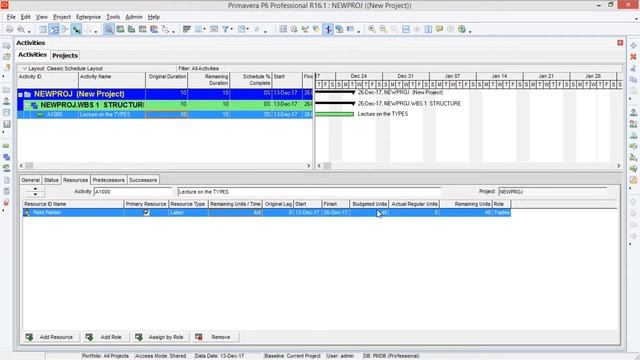Click the activity name field Lecture on the TYPES

click(x=309, y=192)
